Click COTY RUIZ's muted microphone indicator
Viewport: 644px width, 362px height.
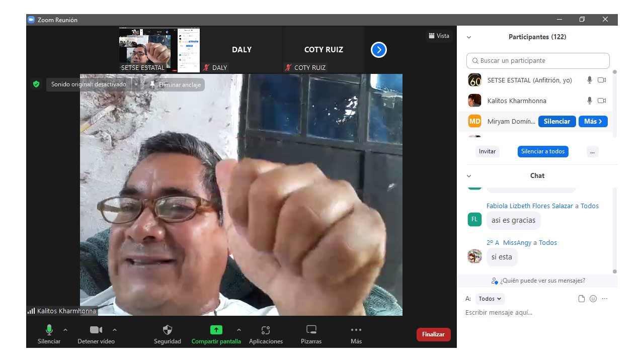click(x=288, y=67)
